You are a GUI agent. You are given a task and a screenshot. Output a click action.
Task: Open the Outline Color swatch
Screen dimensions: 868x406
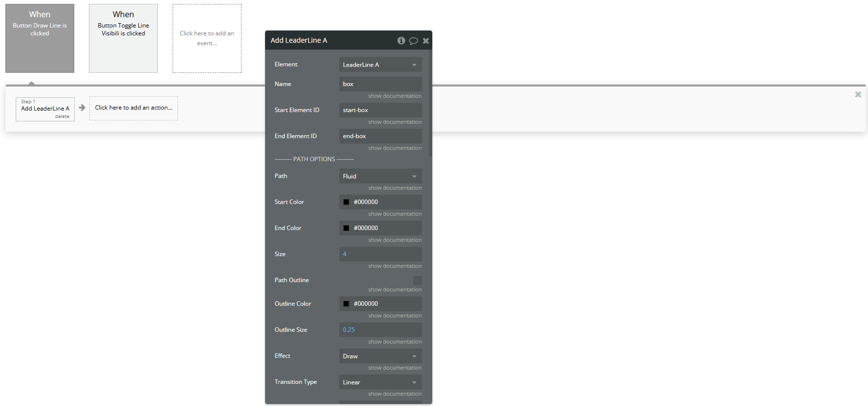(x=346, y=304)
